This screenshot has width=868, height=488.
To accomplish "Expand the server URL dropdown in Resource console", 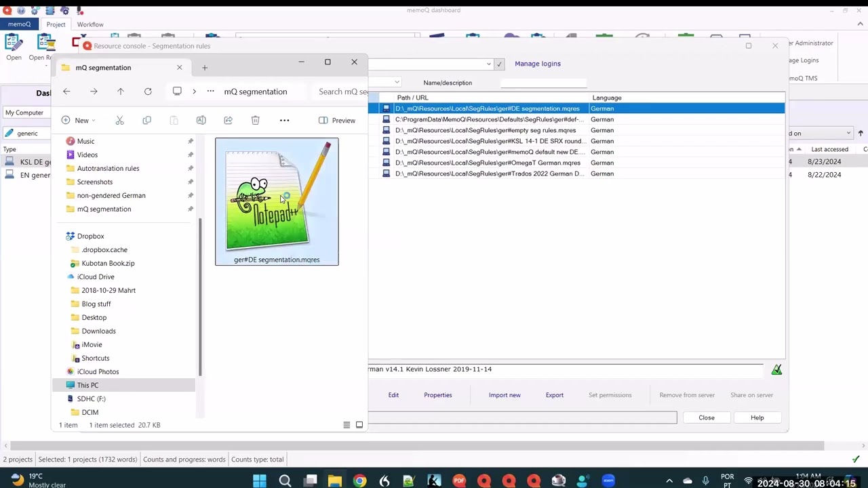I will [x=489, y=64].
